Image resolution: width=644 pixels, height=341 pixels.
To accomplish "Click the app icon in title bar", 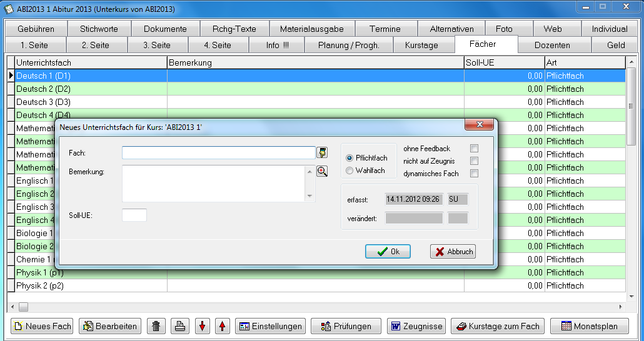I will [9, 9].
